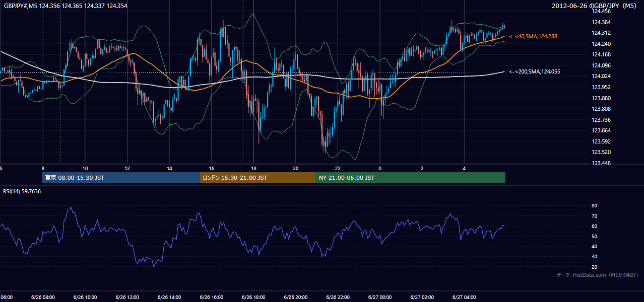Select the ロンドン 15:30-21:00 JST session bar
Viewport: 644px width, 302px height.
point(258,178)
